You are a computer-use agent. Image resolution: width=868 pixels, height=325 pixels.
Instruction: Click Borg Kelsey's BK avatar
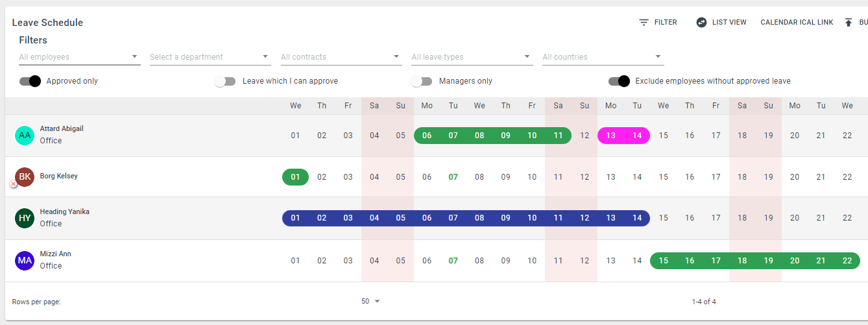pyautogui.click(x=25, y=176)
